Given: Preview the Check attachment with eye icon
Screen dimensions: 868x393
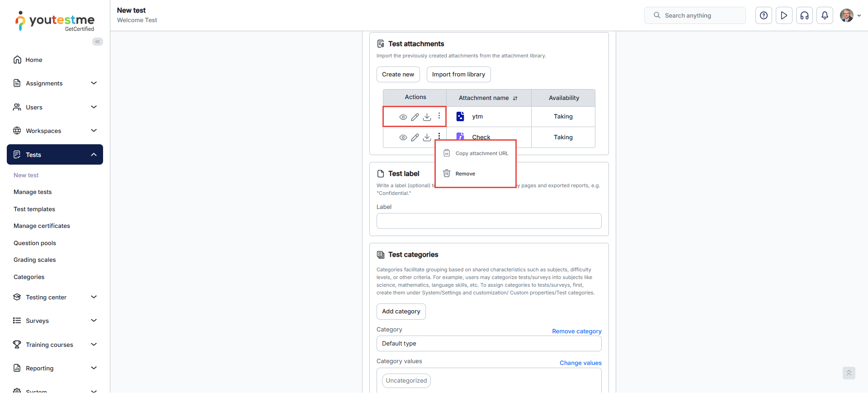Looking at the screenshot, I should [x=403, y=137].
